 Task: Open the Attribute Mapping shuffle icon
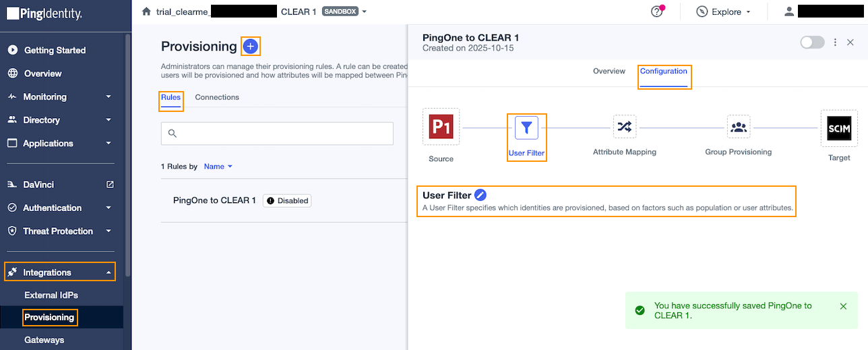coord(625,126)
